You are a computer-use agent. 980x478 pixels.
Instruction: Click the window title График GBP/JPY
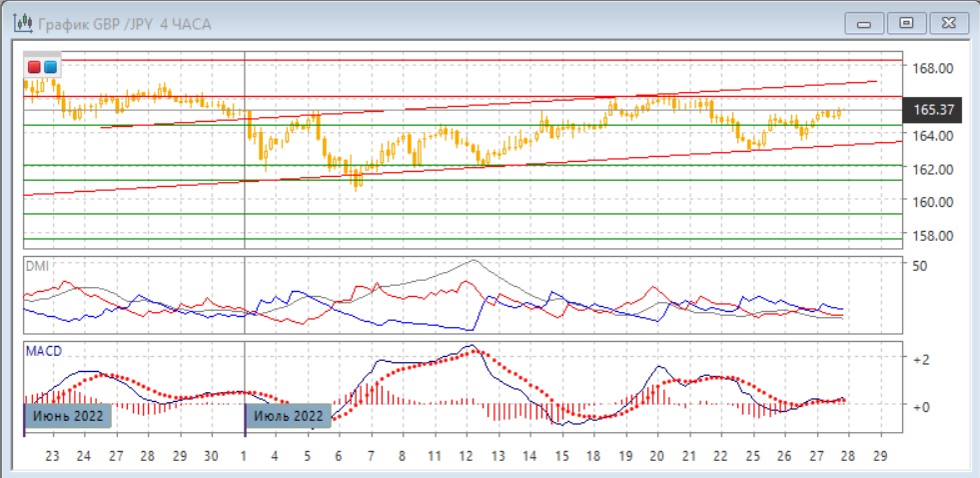click(125, 23)
